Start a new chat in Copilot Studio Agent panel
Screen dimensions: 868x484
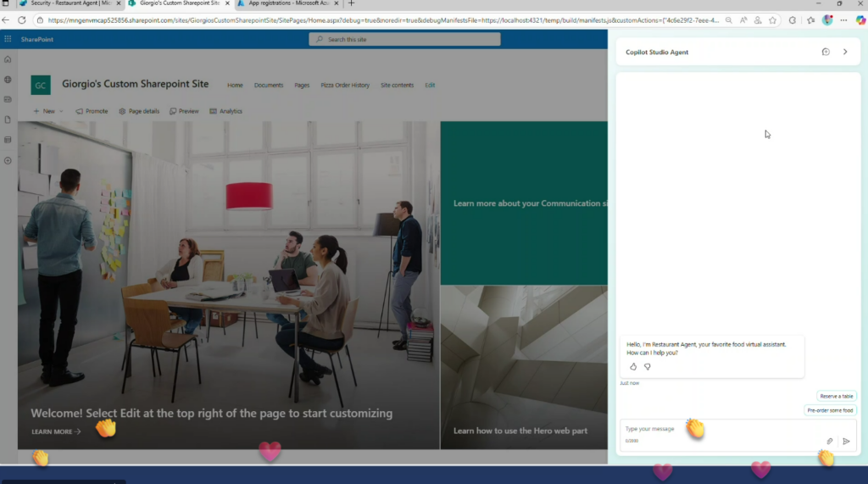coord(826,52)
